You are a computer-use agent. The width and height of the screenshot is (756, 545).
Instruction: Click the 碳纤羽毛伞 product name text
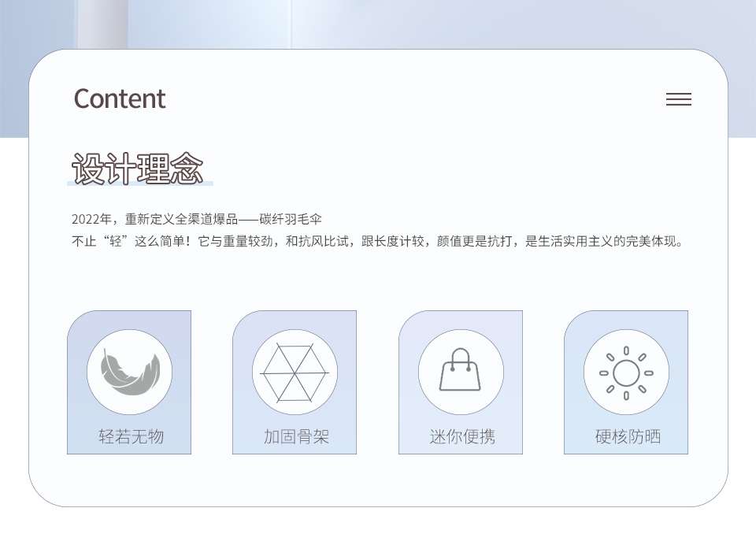click(x=291, y=219)
